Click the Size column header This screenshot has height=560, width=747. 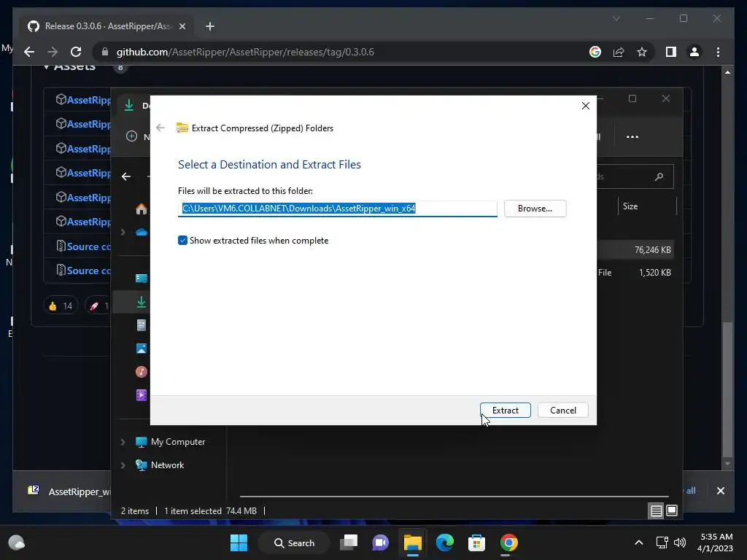[x=630, y=206]
